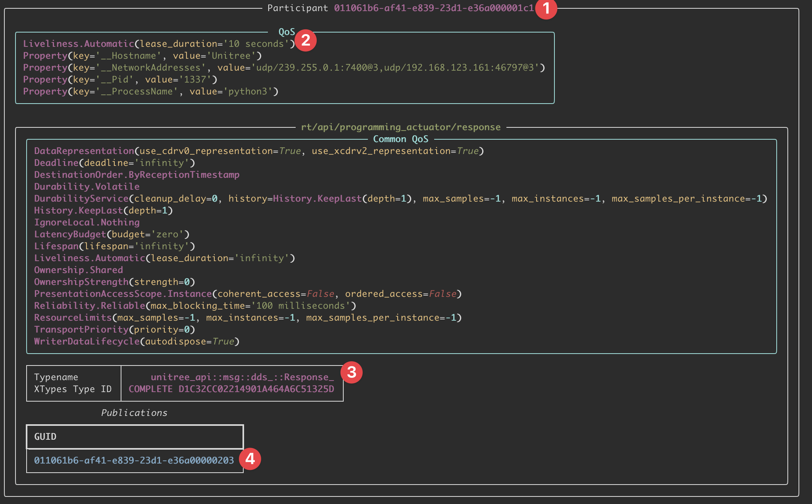The height and width of the screenshot is (504, 812).
Task: Click the Typename row label
Action: coord(56,377)
